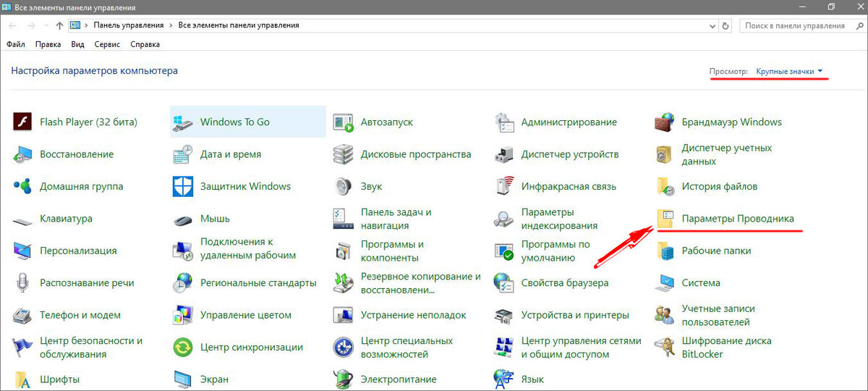Open the Программы по умолчанию icon
This screenshot has width=868, height=391.
click(503, 251)
